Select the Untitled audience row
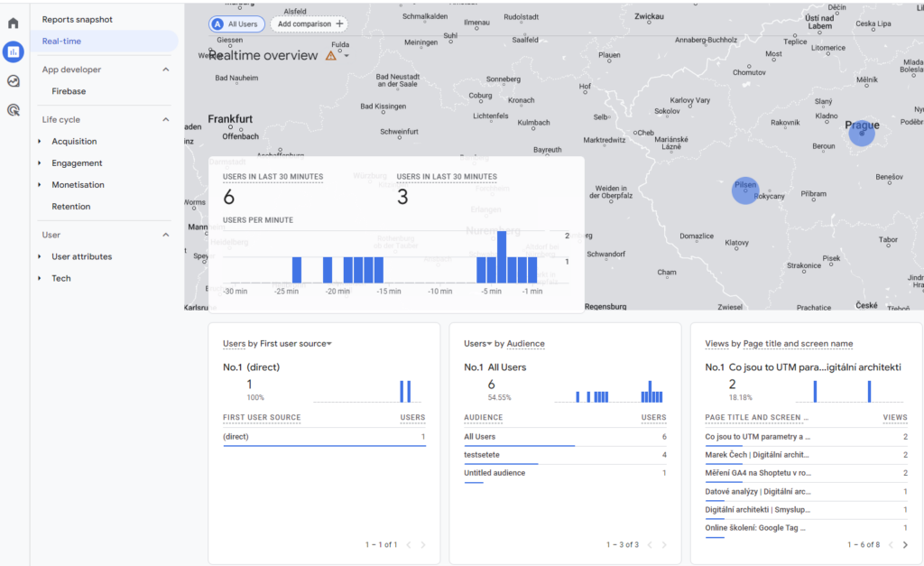Image resolution: width=924 pixels, height=566 pixels. [x=565, y=473]
